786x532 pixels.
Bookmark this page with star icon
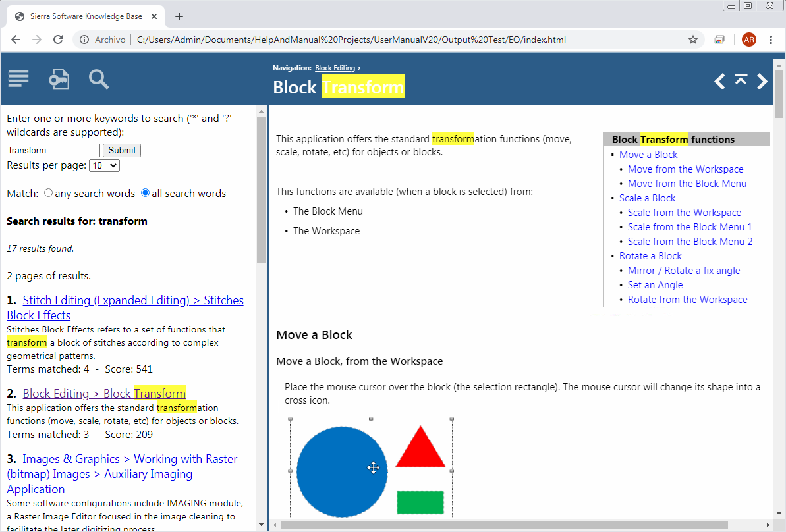point(693,40)
